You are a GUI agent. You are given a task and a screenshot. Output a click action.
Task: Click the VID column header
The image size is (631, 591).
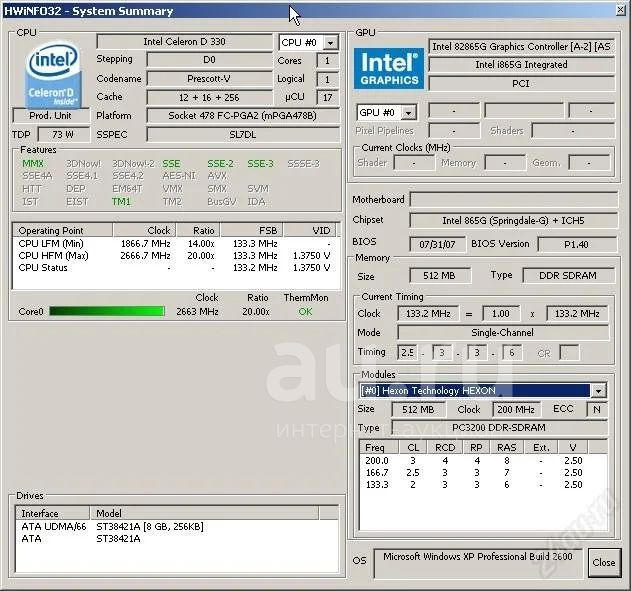point(310,231)
